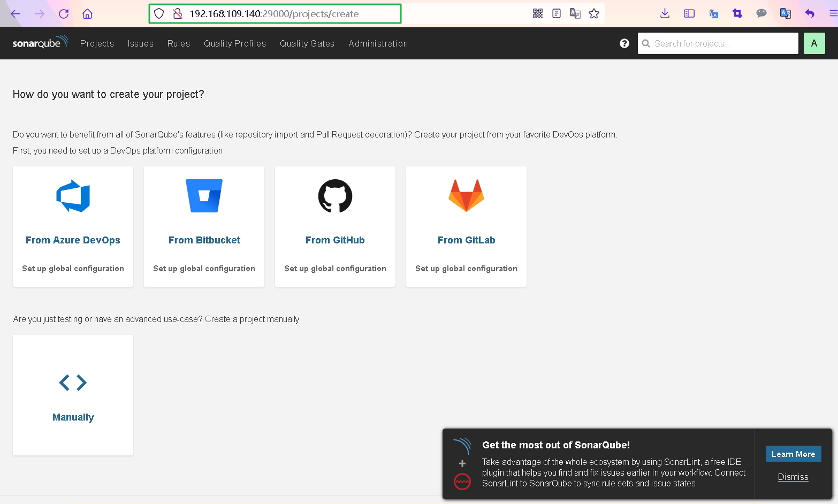838x504 pixels.
Task: Choose the From GitHub option
Action: [335, 240]
